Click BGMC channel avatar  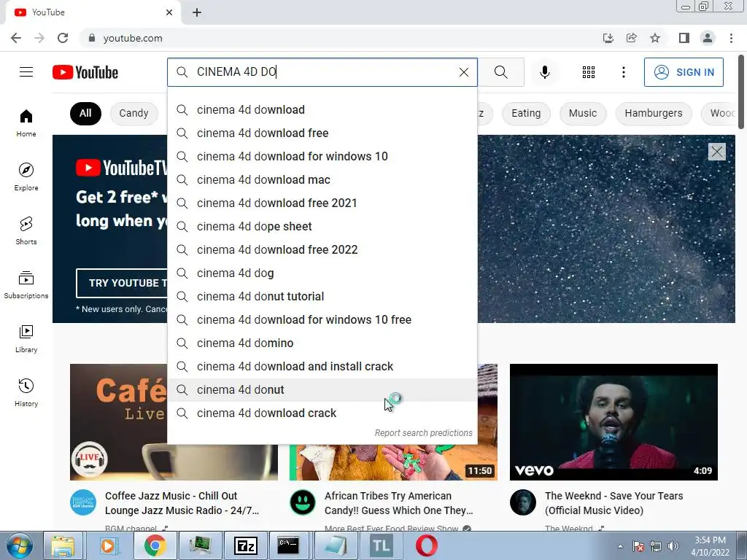click(x=83, y=502)
